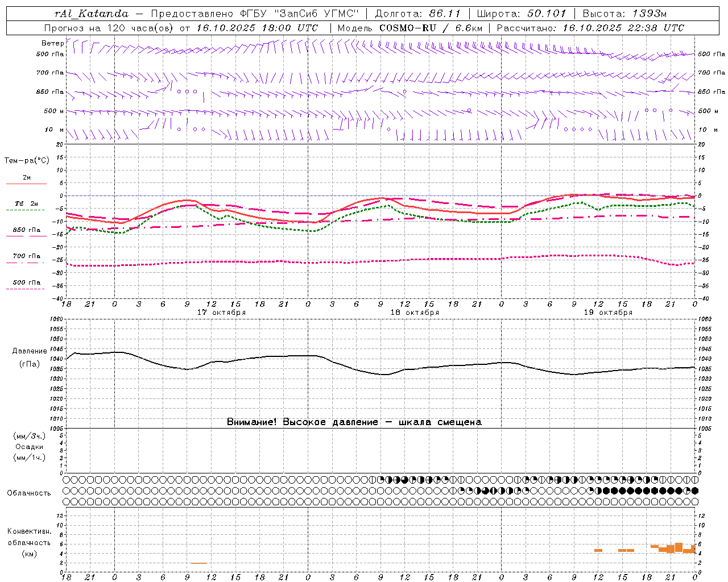Click the (км) unit under convective cloudiness
The image size is (728, 582).
pyautogui.click(x=30, y=554)
